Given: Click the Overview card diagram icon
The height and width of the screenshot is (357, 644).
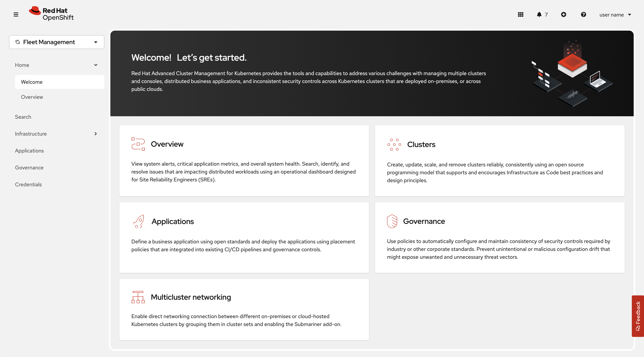Looking at the screenshot, I should click(138, 144).
